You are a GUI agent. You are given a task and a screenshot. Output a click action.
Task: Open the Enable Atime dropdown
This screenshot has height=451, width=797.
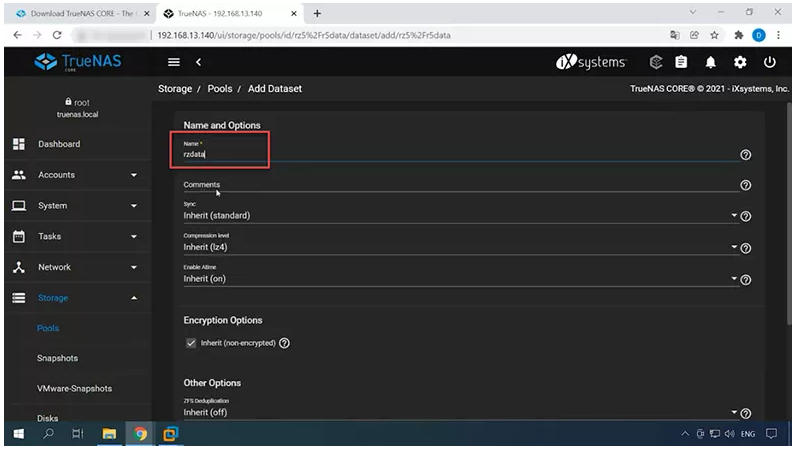pos(461,279)
